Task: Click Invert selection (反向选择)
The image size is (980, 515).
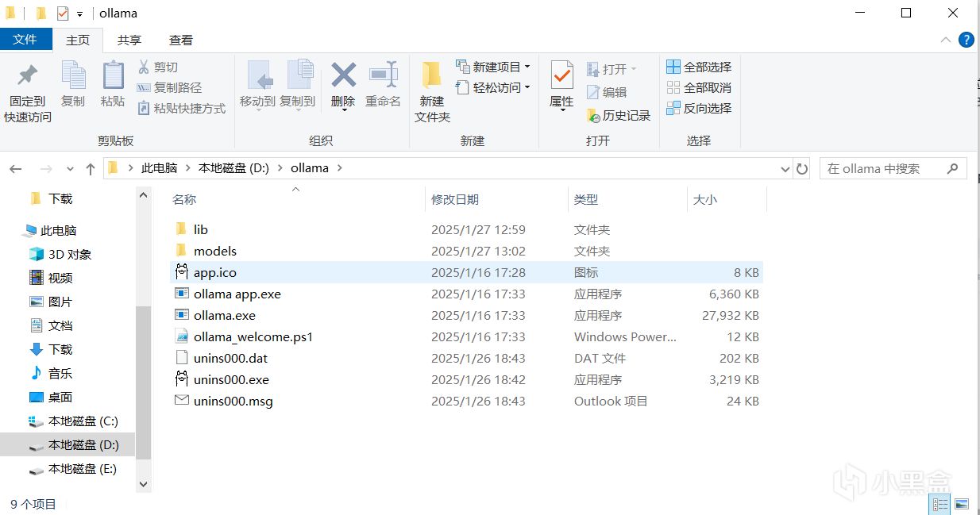Action: (699, 108)
